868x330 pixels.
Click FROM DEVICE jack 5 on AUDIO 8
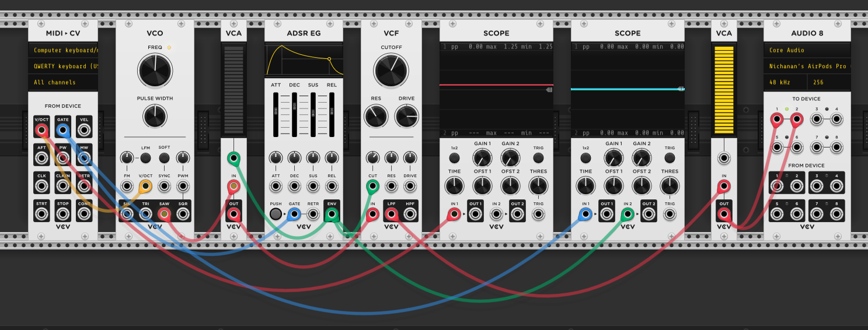tap(777, 215)
